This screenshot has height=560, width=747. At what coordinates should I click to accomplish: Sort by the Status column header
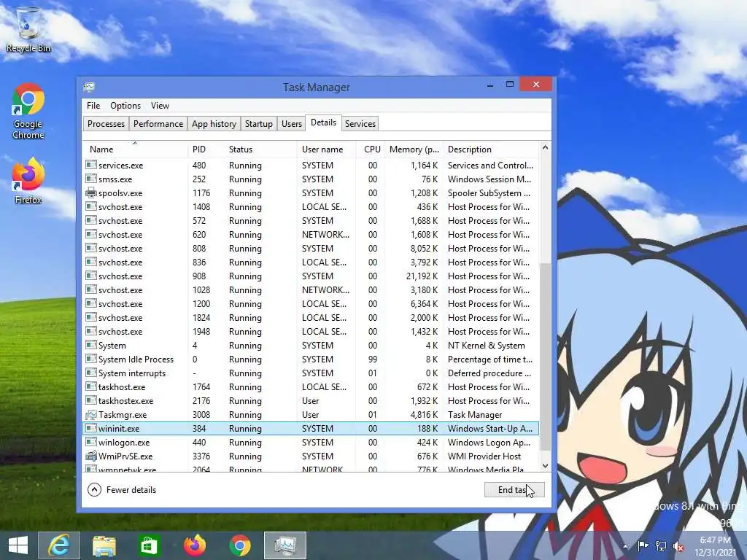tap(261, 149)
